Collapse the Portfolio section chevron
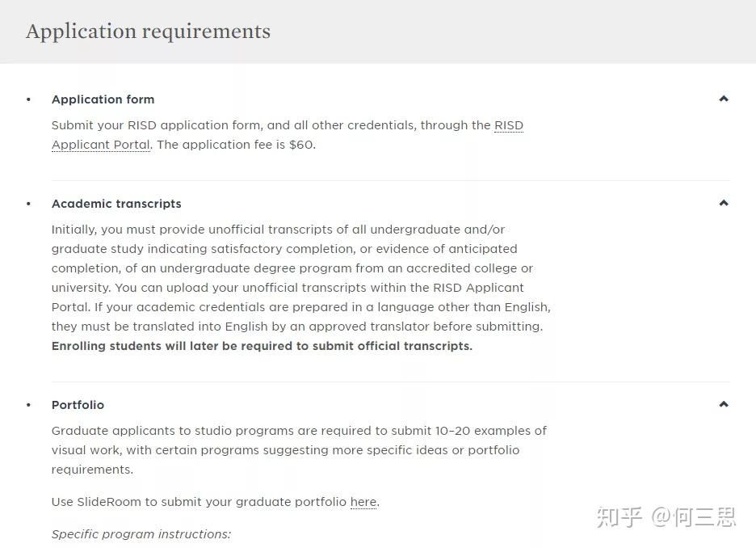The width and height of the screenshot is (756, 548). [x=723, y=404]
